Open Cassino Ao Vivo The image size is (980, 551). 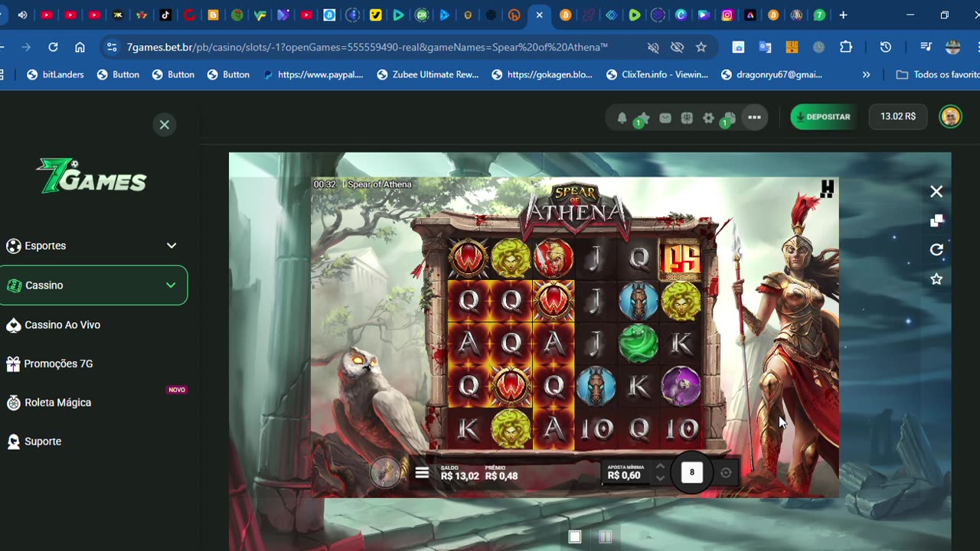point(62,324)
